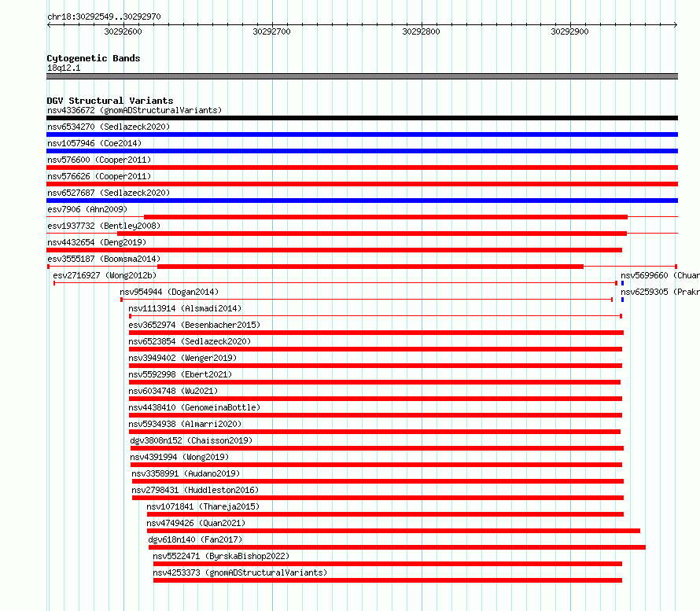Click ruler position 30292800
Image resolution: width=700 pixels, height=611 pixels.
click(x=421, y=31)
